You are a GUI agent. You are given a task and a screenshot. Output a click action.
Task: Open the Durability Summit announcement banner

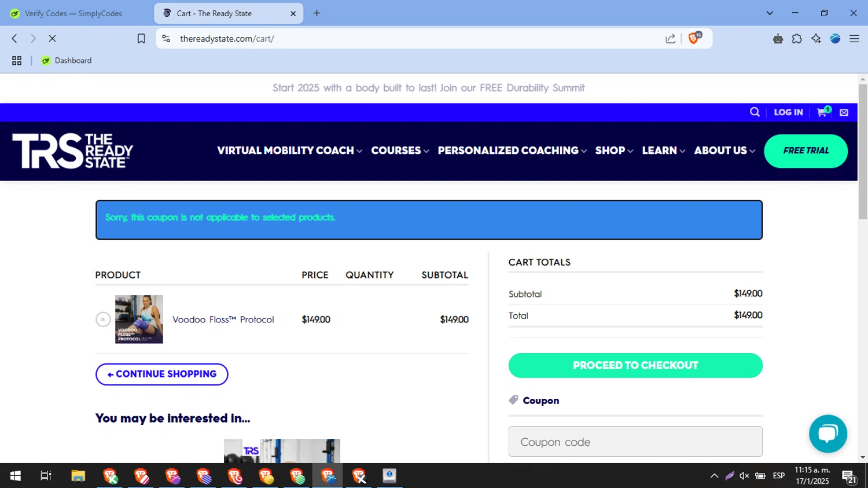428,88
